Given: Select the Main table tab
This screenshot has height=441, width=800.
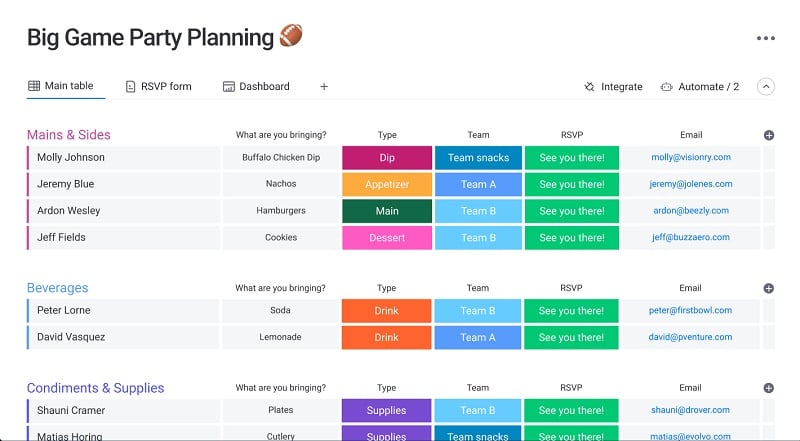Looking at the screenshot, I should (x=61, y=86).
